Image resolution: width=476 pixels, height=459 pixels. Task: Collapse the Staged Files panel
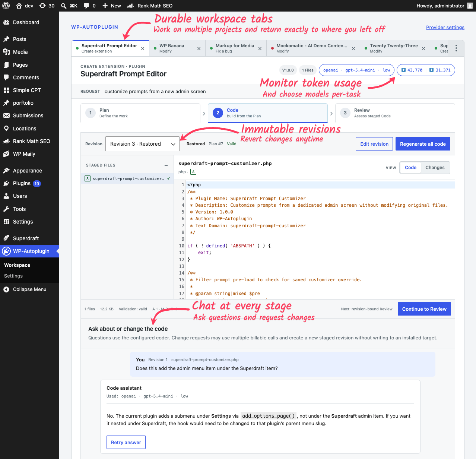(166, 165)
